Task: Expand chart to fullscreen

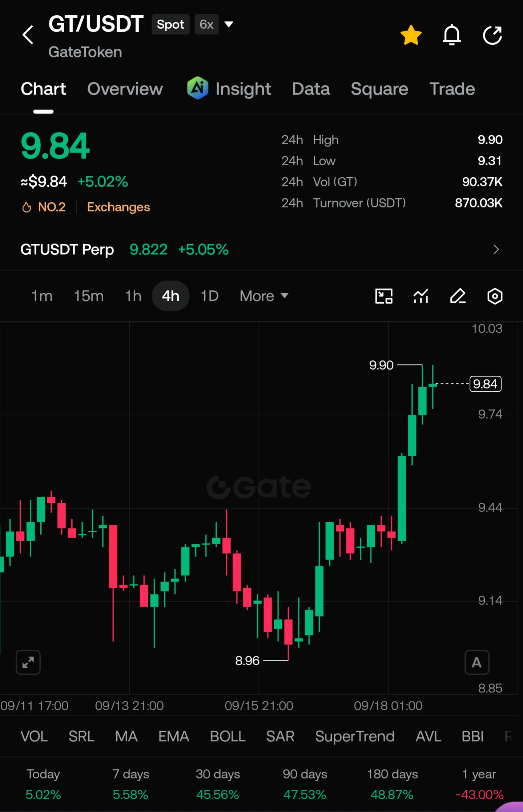Action: click(x=28, y=662)
